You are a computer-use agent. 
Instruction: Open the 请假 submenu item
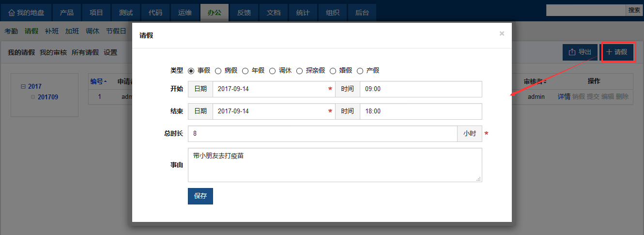31,31
